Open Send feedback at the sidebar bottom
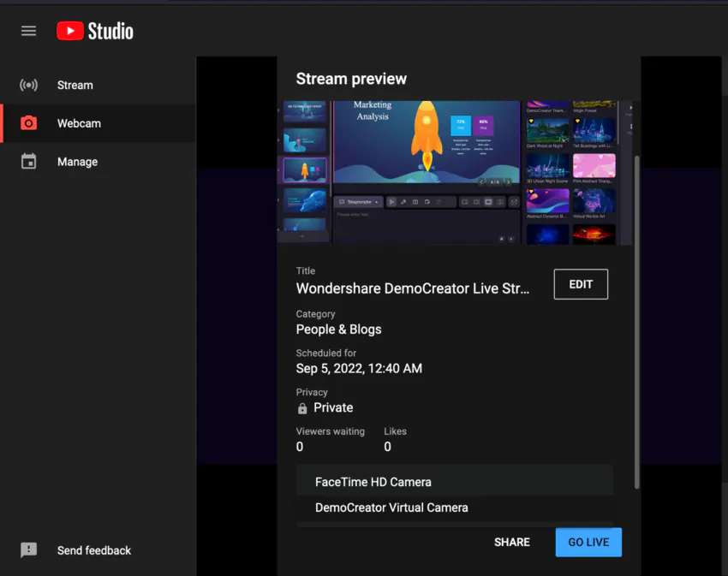Viewport: 728px width, 576px height. coord(75,550)
